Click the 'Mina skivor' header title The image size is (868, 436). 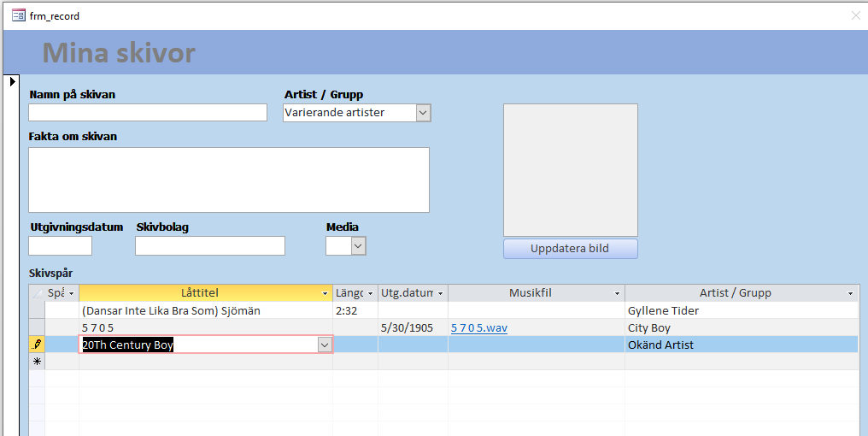119,53
